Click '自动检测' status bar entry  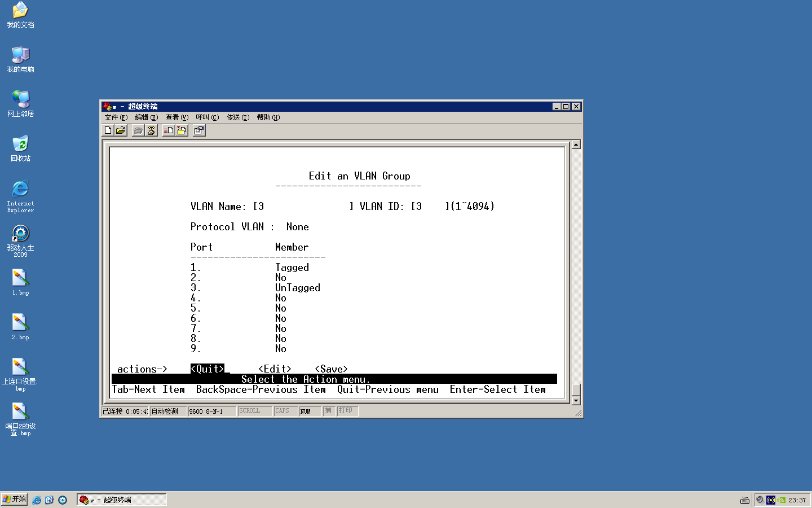coord(168,411)
